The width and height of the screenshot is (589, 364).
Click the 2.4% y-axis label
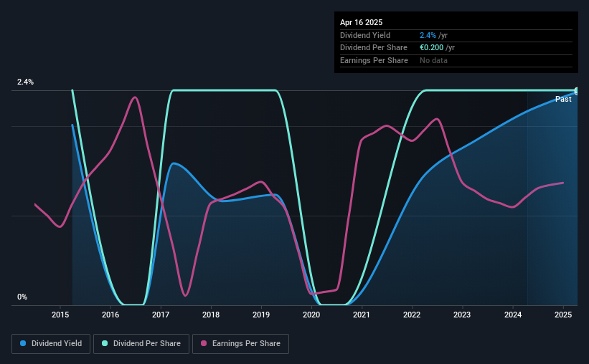[25, 82]
